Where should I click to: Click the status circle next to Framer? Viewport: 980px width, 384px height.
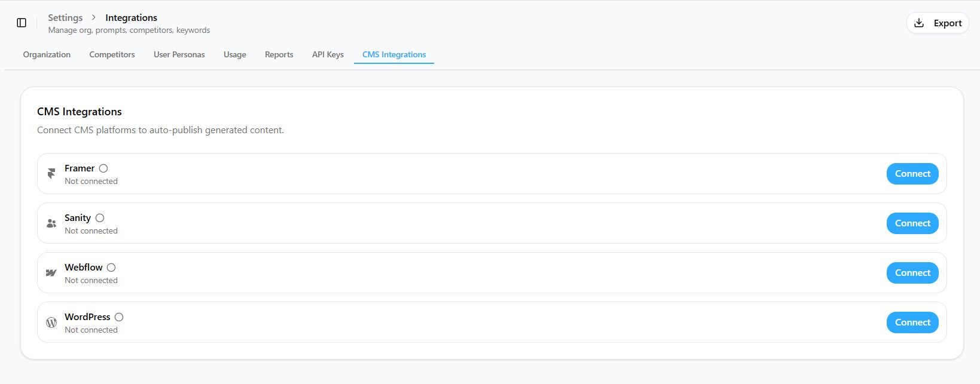click(x=103, y=168)
